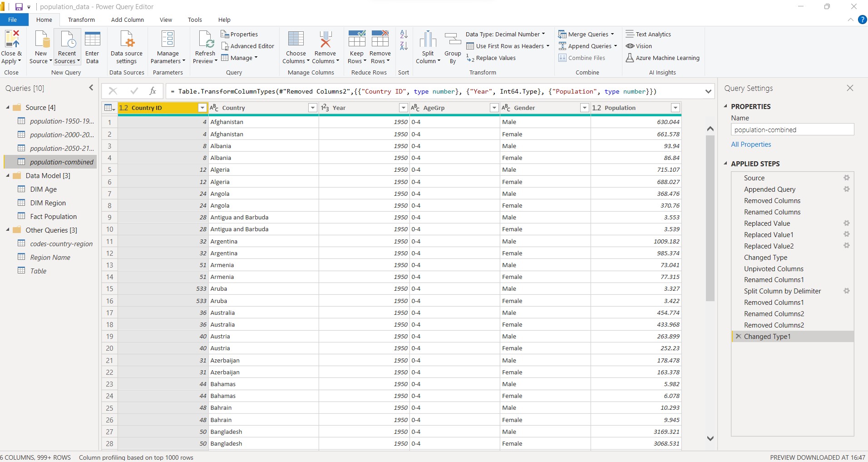Screen dimensions: 868x462
Task: Click Replace Values in Transform group
Action: tap(491, 58)
